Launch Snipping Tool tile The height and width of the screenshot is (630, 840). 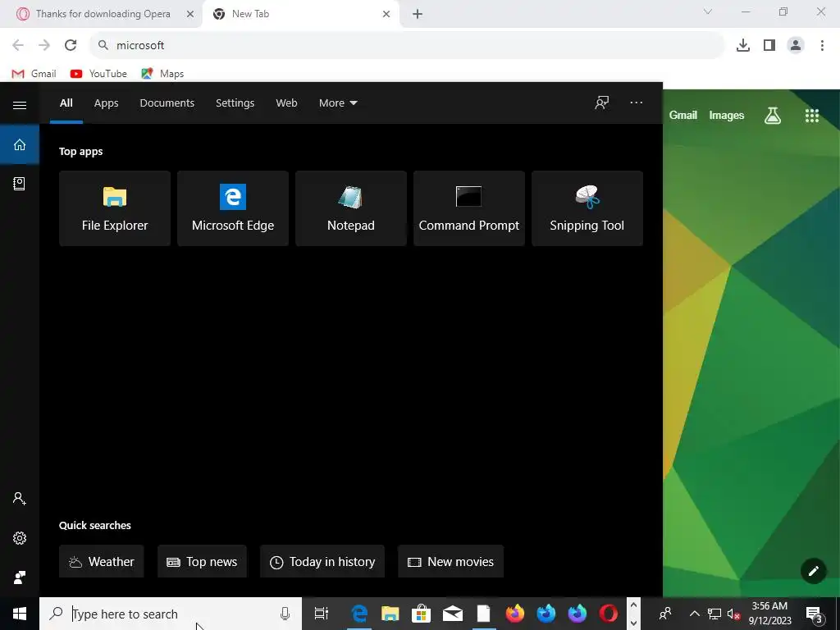587,208
